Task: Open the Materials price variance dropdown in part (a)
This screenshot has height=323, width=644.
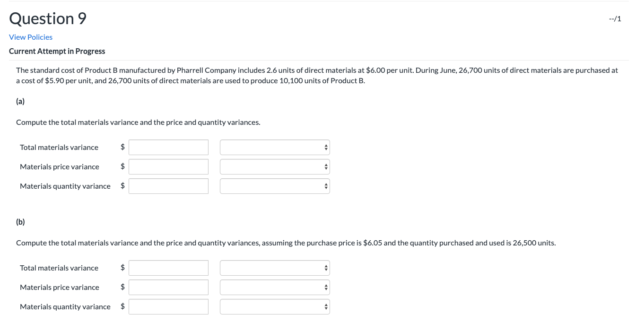Action: 274,166
